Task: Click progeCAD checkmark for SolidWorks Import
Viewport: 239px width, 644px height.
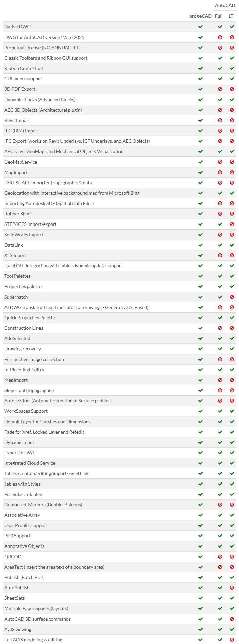Action: point(201,235)
